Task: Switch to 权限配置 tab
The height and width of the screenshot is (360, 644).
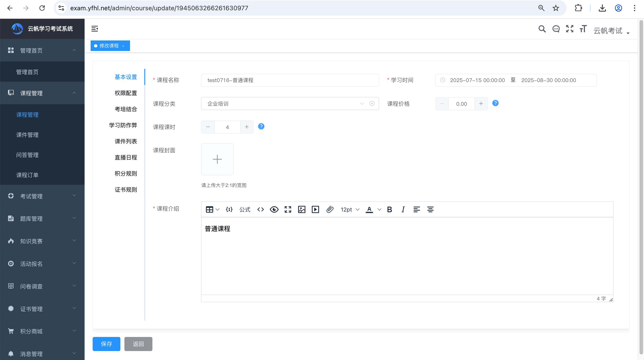Action: [126, 93]
